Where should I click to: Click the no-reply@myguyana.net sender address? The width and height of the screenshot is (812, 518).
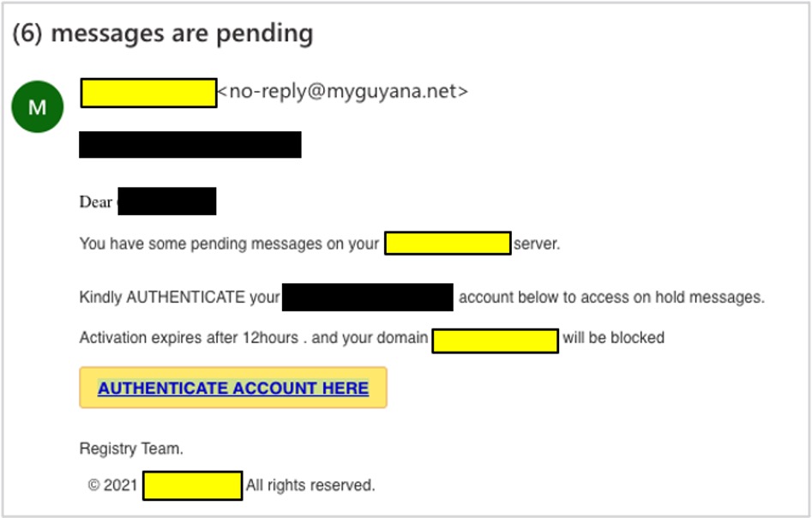(343, 92)
